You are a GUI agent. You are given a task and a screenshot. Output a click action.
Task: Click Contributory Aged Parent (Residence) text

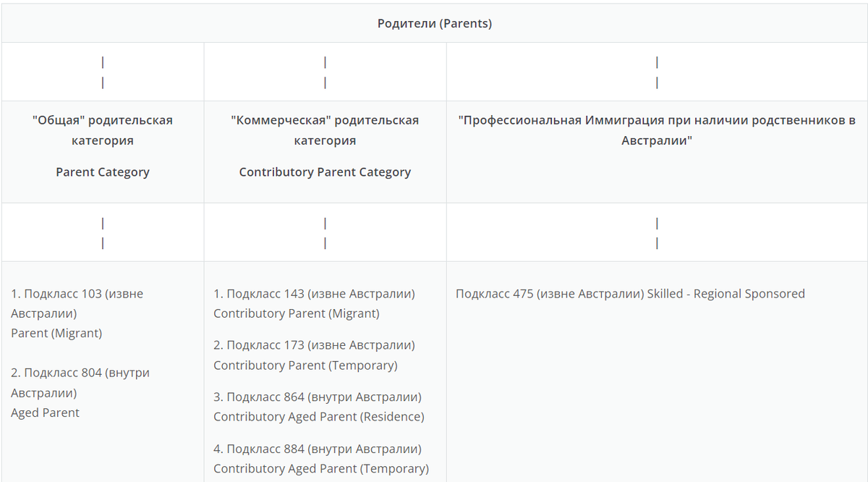coord(319,417)
